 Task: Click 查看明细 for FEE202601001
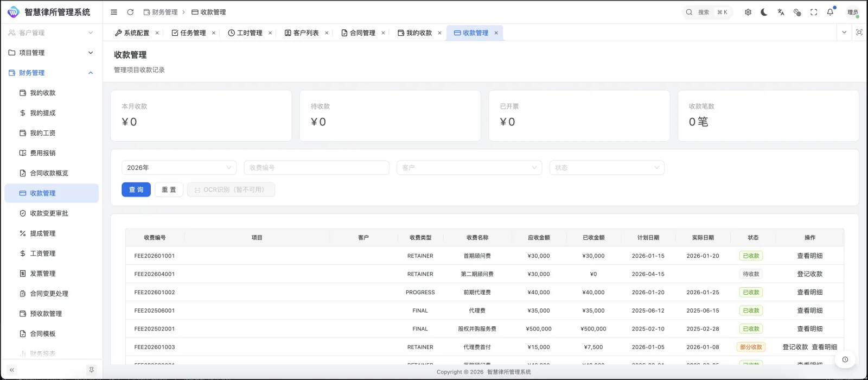[810, 256]
